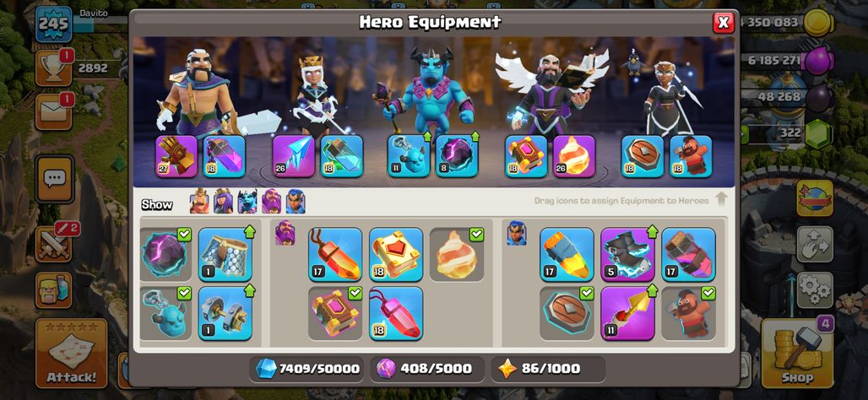Select the Henchmen Puppet equipment level 11
This screenshot has width=868, height=400.
tap(409, 156)
